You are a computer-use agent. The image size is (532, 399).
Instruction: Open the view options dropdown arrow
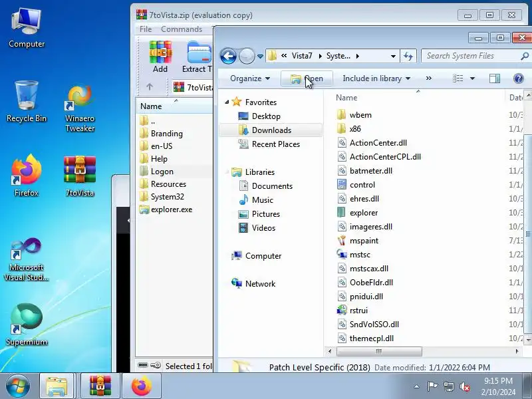pos(472,78)
